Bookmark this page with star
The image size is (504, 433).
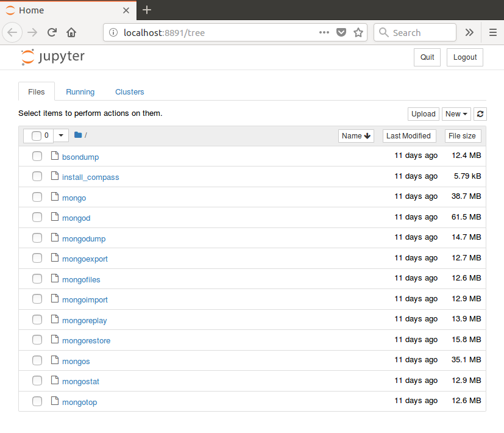coord(358,32)
